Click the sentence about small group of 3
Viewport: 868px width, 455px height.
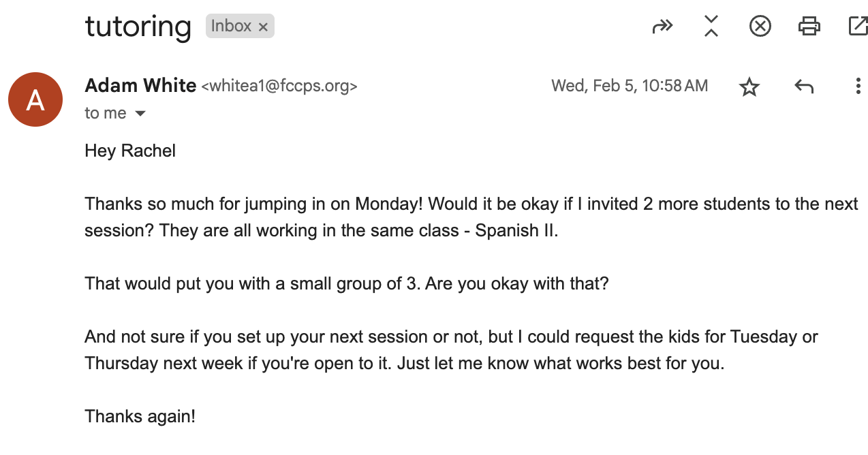[x=346, y=283]
